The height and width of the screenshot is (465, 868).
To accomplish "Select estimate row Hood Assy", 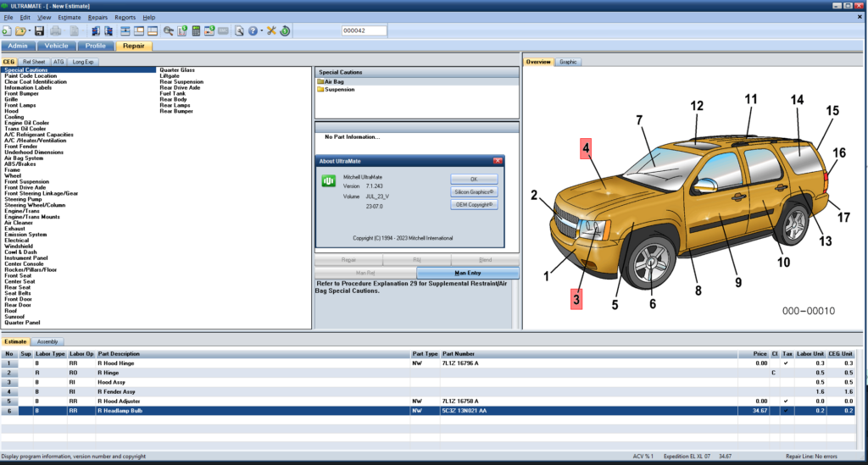I will [427, 382].
